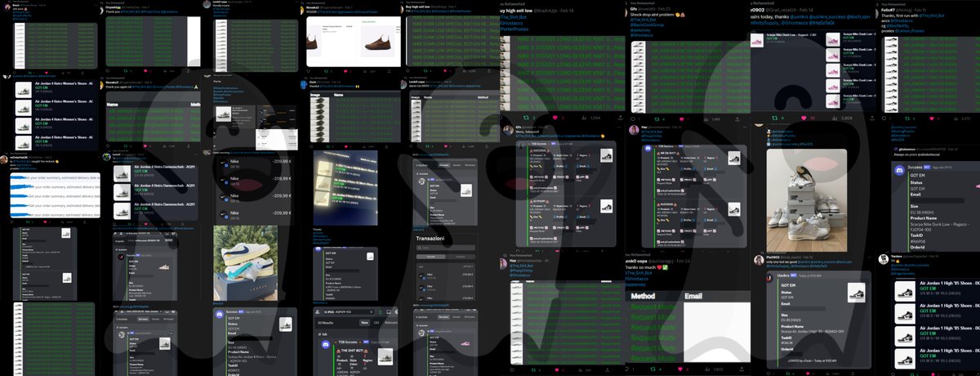
Task: Open Felix#7 profile name on Feb 15 tweet
Action: point(888,10)
